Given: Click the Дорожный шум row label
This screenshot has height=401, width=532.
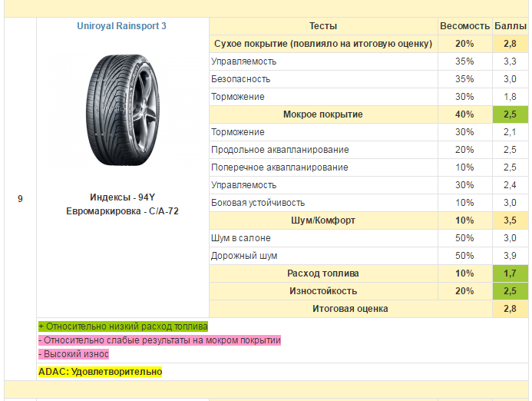Looking at the screenshot, I should 244,256.
